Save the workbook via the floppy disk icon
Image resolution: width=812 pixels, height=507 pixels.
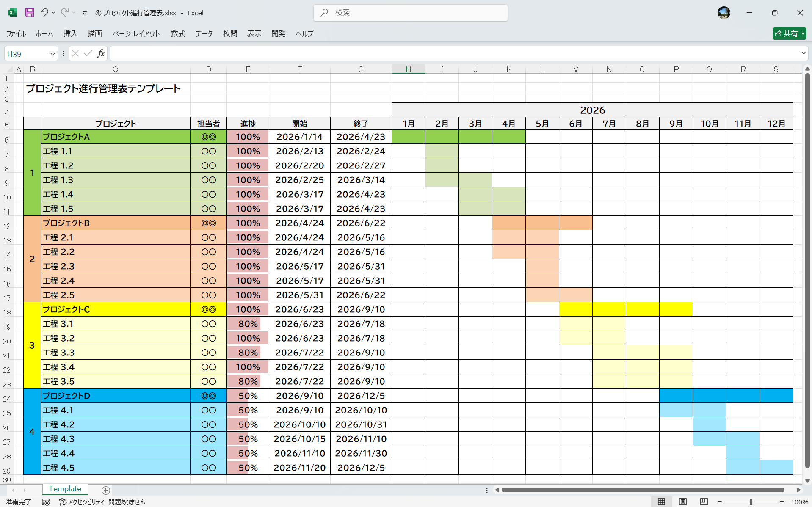29,13
